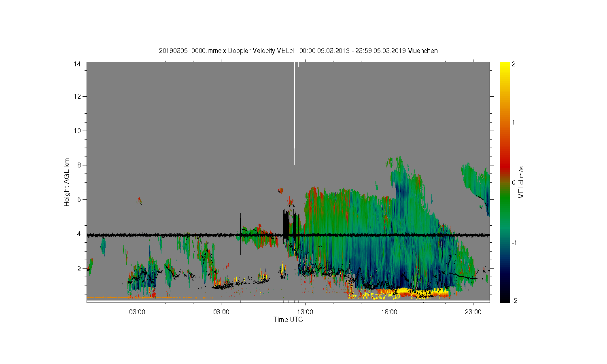Image resolution: width=607 pixels, height=364 pixels.
Task: Click the 13:00 time axis label
Action: [x=305, y=312]
